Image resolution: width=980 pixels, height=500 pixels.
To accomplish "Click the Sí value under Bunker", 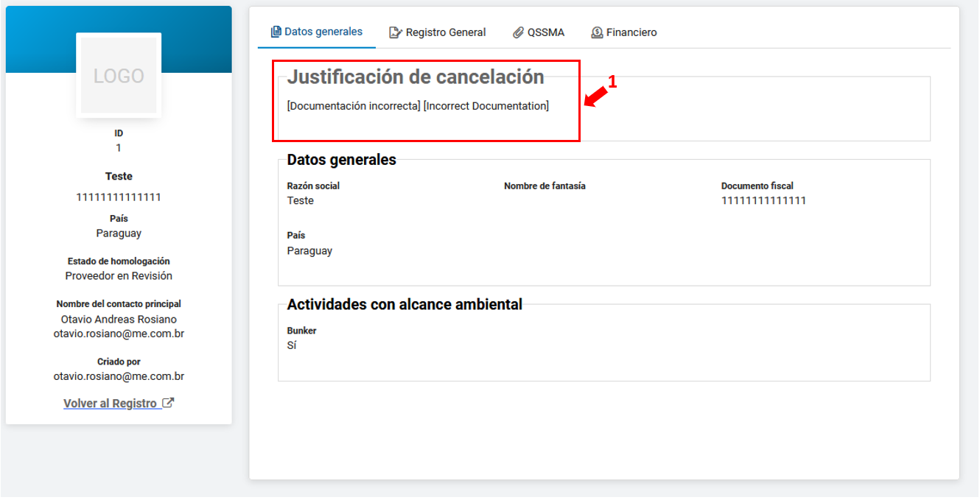I will pos(292,345).
